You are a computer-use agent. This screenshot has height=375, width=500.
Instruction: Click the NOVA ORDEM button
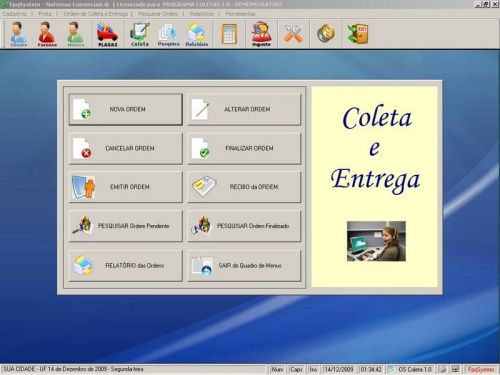[126, 109]
